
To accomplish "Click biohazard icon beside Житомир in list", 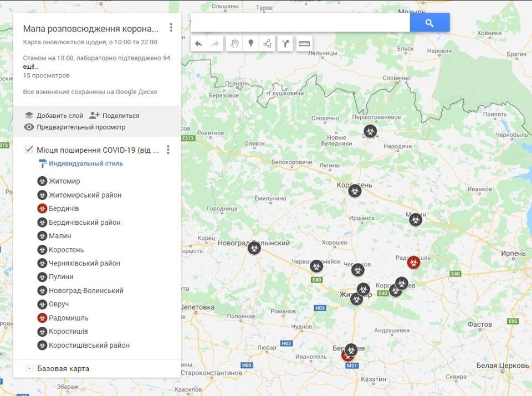I will 42,181.
